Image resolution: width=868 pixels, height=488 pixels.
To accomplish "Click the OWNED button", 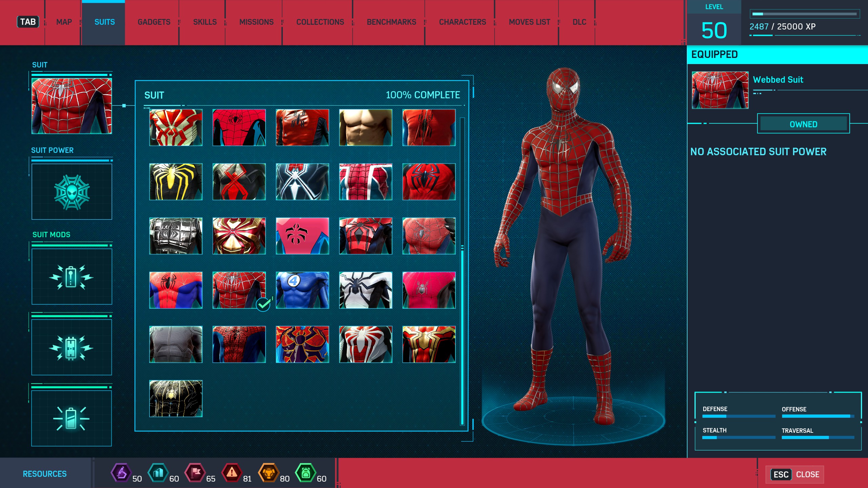I will pyautogui.click(x=803, y=124).
